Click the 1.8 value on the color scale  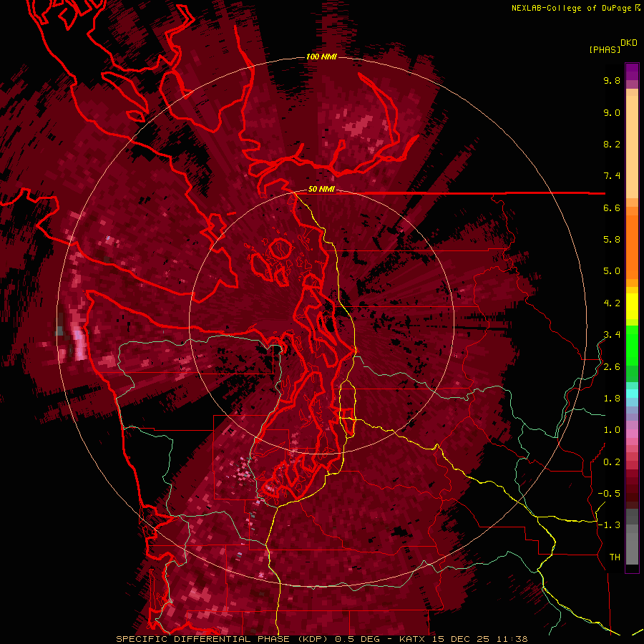click(612, 399)
